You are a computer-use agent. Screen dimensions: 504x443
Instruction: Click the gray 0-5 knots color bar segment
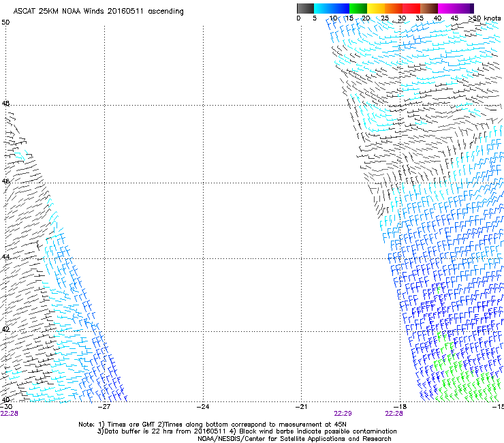coord(305,8)
